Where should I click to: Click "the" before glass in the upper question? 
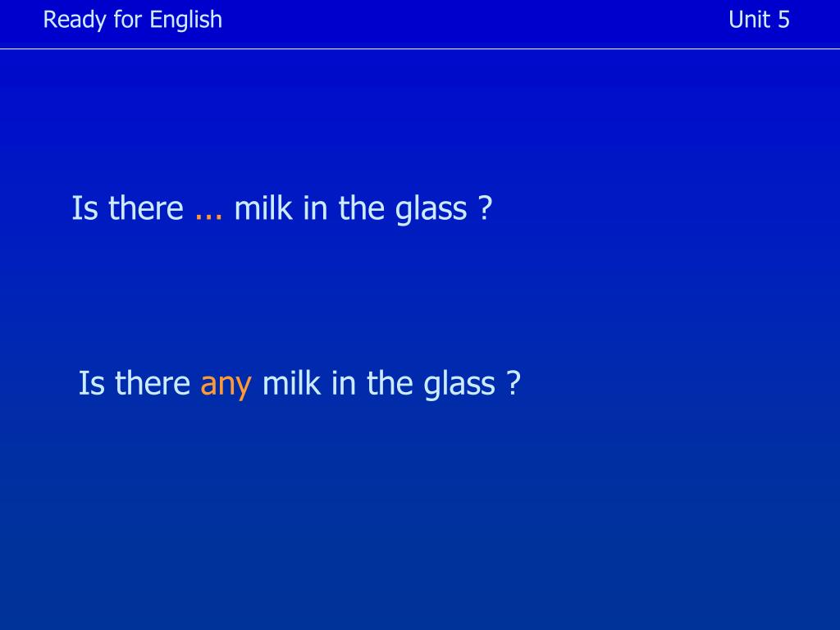click(x=362, y=208)
